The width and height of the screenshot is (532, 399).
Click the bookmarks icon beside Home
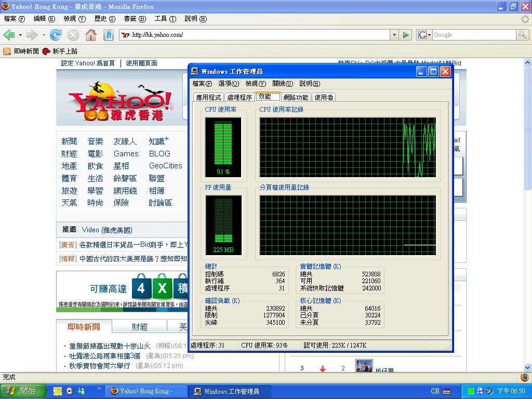[x=108, y=35]
